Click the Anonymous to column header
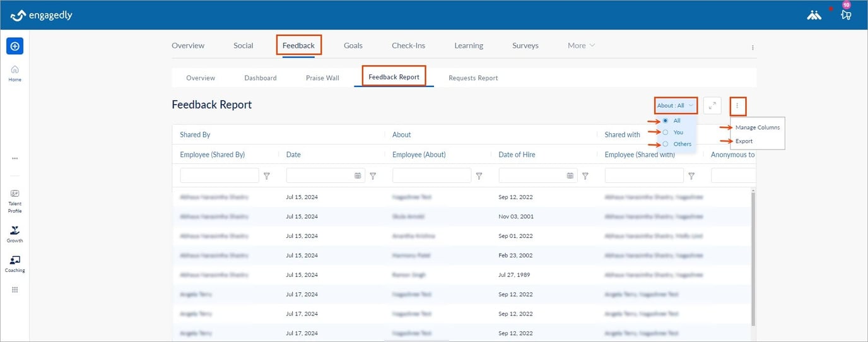Image resolution: width=868 pixels, height=342 pixels. (733, 155)
